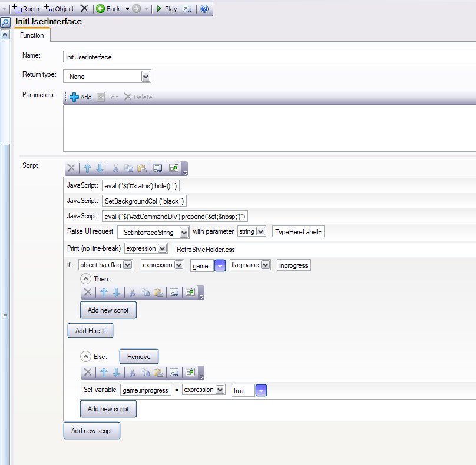
Task: Open the blue help icon
Action: pyautogui.click(x=204, y=9)
